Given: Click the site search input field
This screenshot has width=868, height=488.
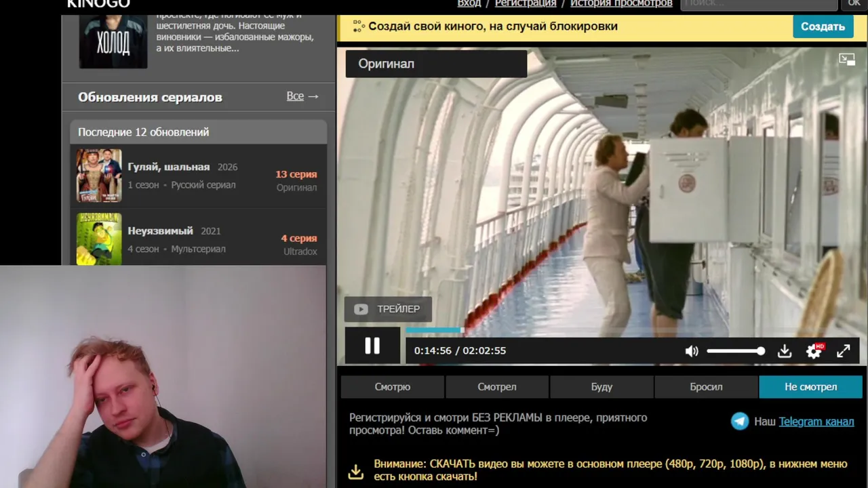Looking at the screenshot, I should (x=759, y=3).
